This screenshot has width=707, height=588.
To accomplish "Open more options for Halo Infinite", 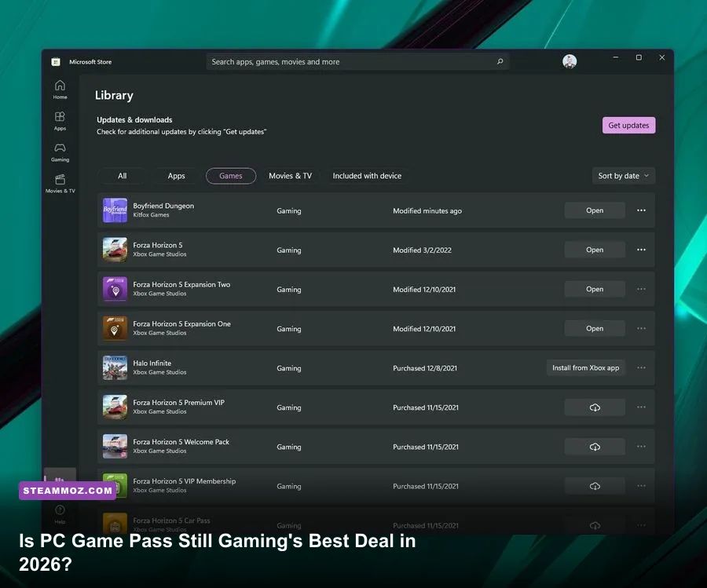I will (x=641, y=367).
